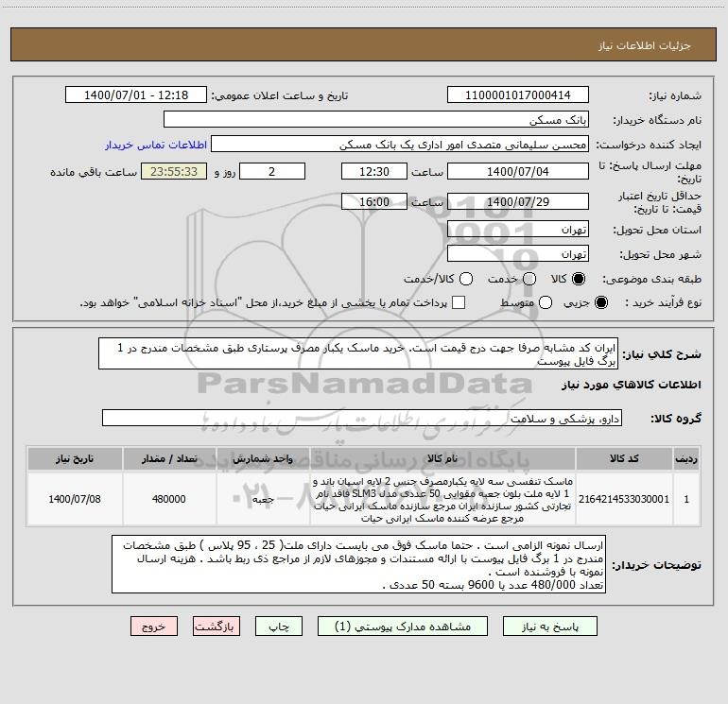
Task: Click the price validity date 1400/07/29
Action: coord(518,201)
